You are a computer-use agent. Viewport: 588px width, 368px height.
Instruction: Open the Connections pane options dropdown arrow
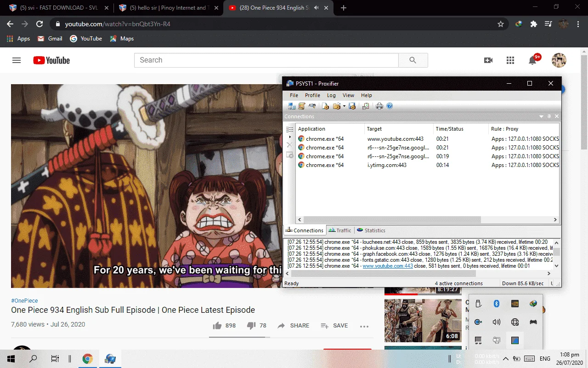click(542, 117)
